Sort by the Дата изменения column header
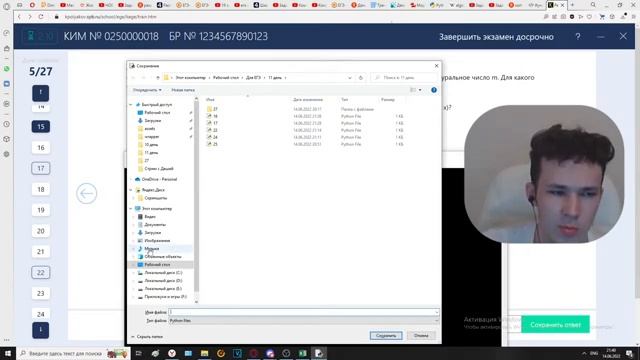Screen dimensions: 640x360 click(x=308, y=100)
